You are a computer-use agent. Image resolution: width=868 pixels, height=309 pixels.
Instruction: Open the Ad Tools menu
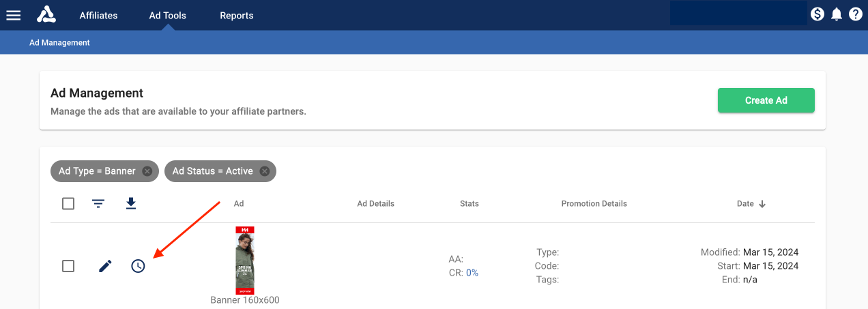click(167, 15)
